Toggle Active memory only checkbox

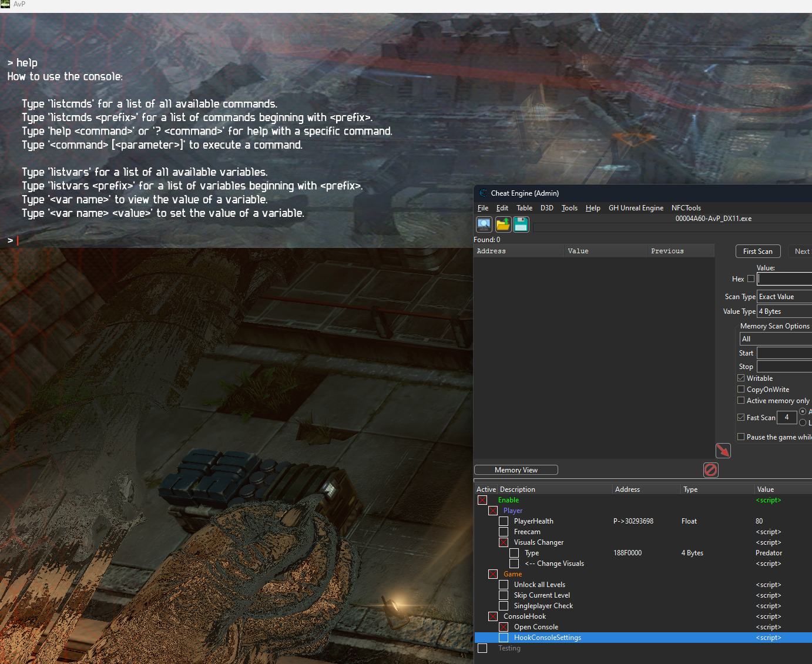[741, 401]
